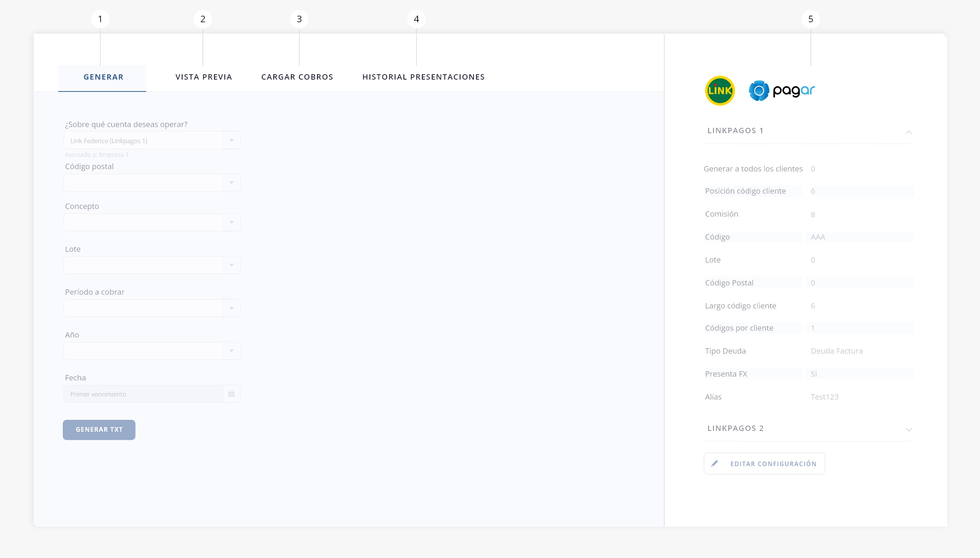This screenshot has width=980, height=558.
Task: Open the Período a cobrar dropdown
Action: pyautogui.click(x=231, y=308)
